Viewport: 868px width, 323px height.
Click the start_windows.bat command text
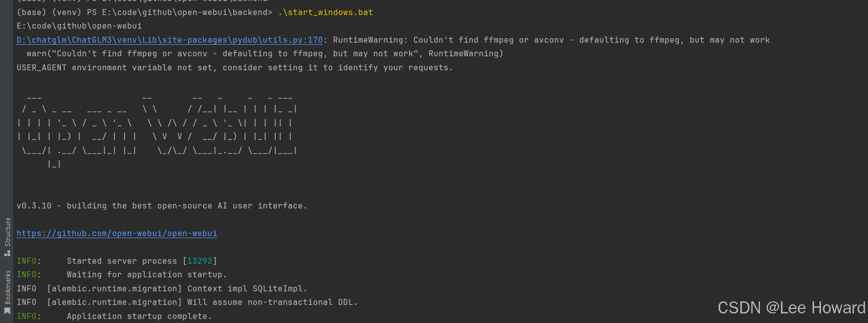325,13
